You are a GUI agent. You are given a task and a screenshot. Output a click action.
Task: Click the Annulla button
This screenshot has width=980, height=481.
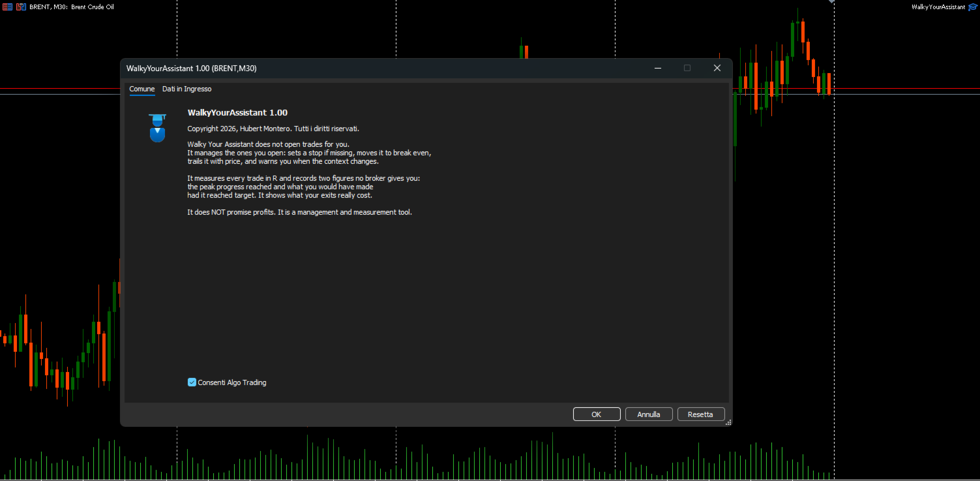[649, 414]
